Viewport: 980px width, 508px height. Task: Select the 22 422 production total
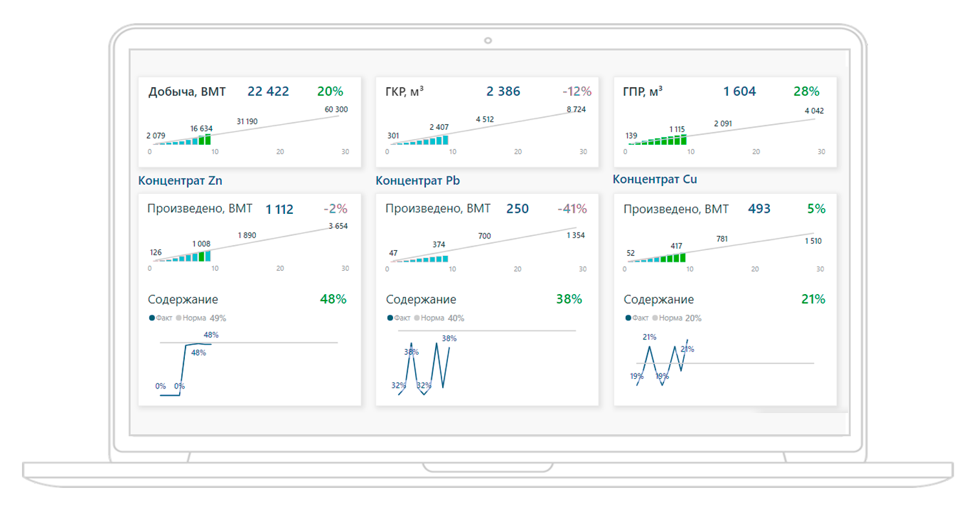(268, 91)
